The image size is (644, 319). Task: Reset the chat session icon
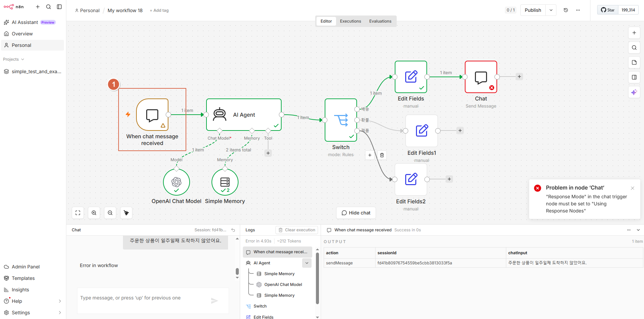pyautogui.click(x=233, y=230)
